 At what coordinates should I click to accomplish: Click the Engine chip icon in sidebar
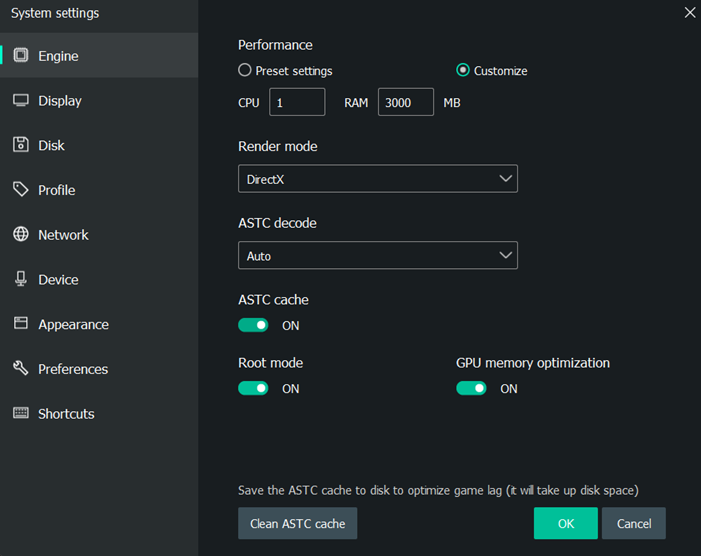click(x=21, y=55)
